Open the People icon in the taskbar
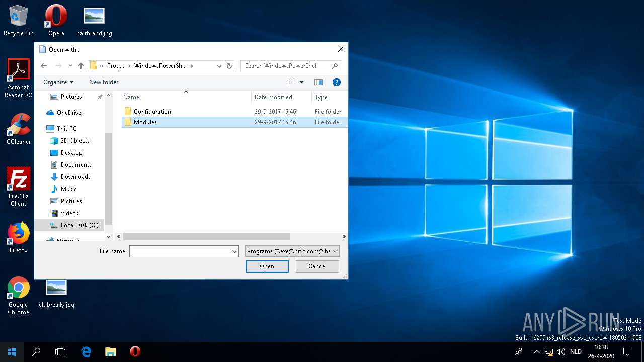644x362 pixels. coord(519,352)
